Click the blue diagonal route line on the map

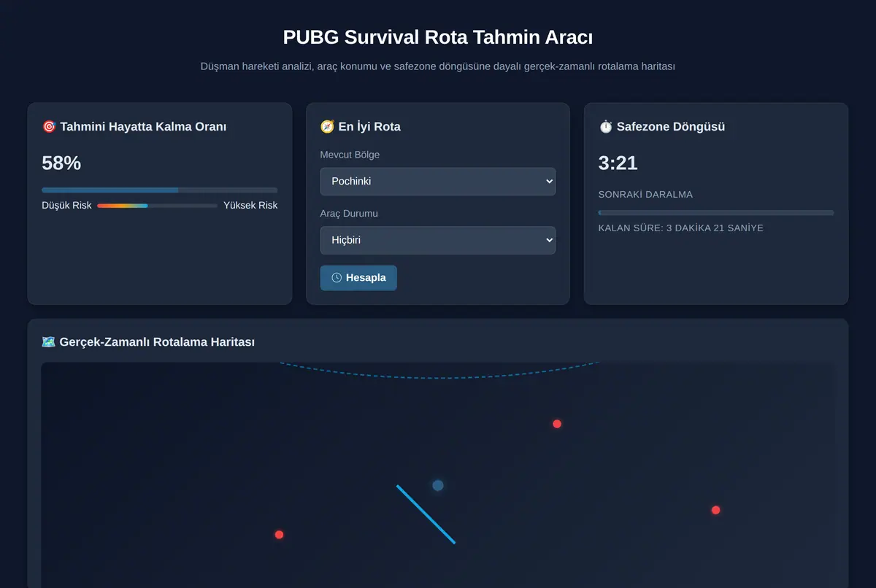point(426,514)
